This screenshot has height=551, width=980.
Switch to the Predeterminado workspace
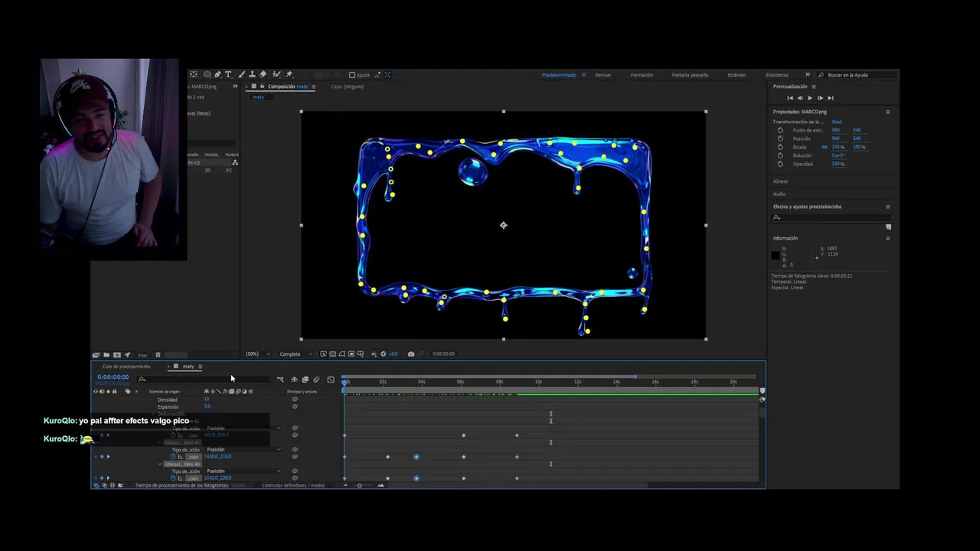[559, 75]
